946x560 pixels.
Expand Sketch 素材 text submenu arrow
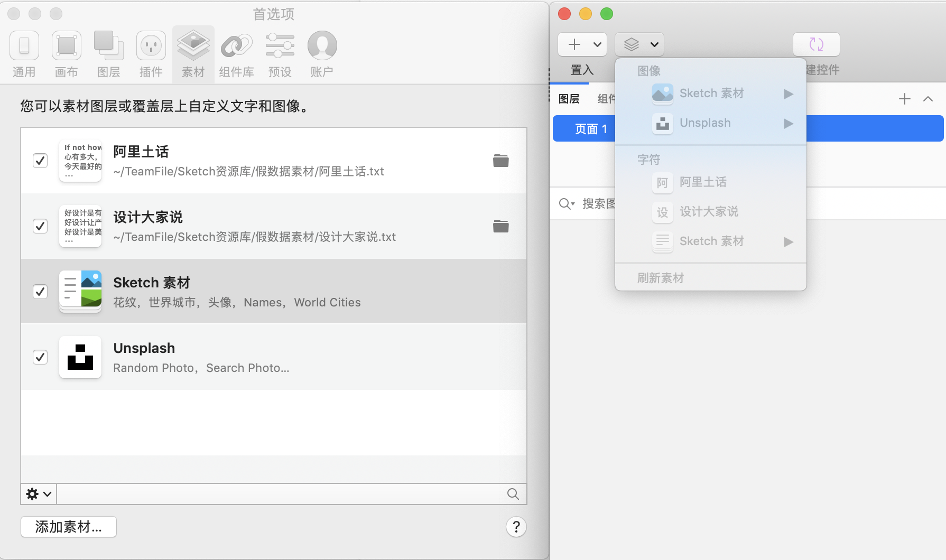(x=789, y=242)
